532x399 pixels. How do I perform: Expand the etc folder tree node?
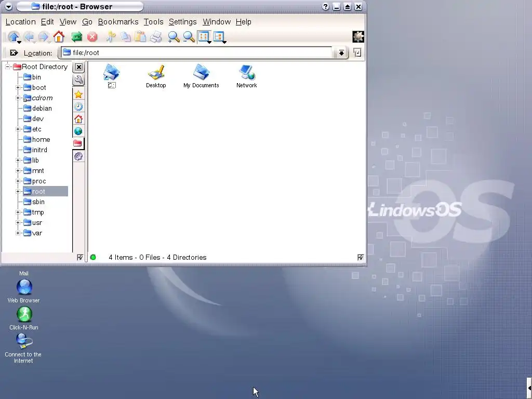tap(18, 129)
